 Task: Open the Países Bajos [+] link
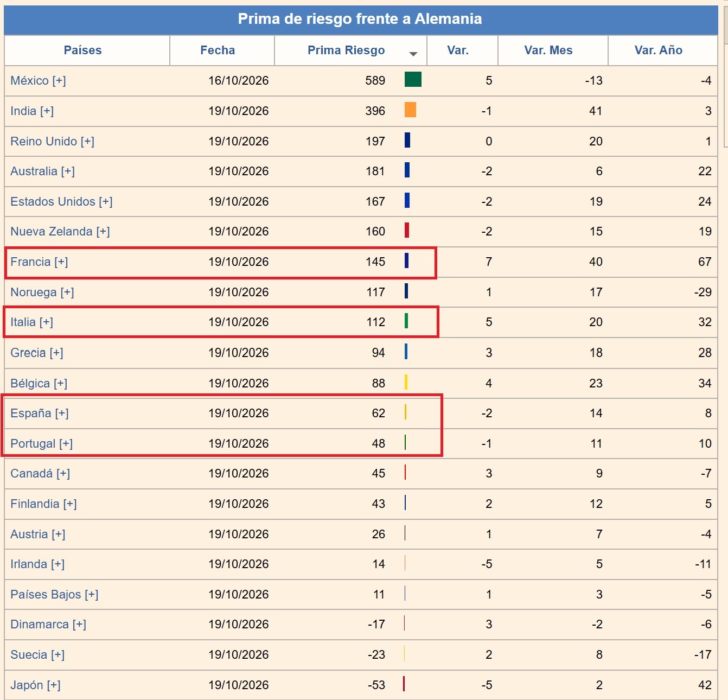coord(54,595)
